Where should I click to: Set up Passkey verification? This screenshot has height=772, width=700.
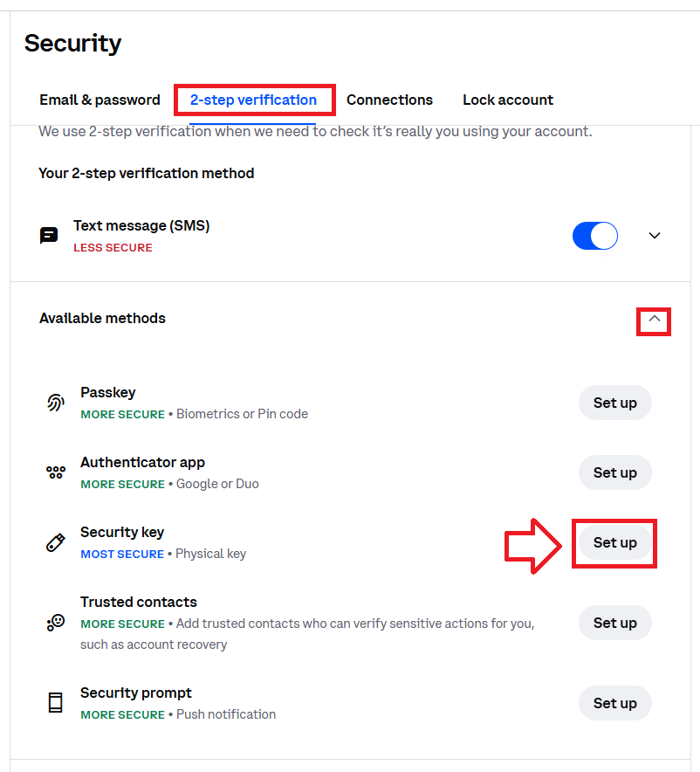click(614, 403)
